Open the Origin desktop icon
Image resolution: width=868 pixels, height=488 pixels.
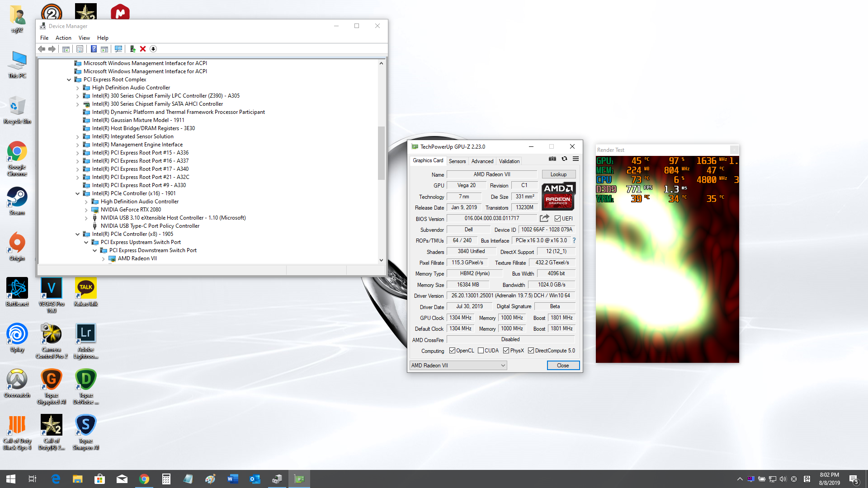[17, 247]
